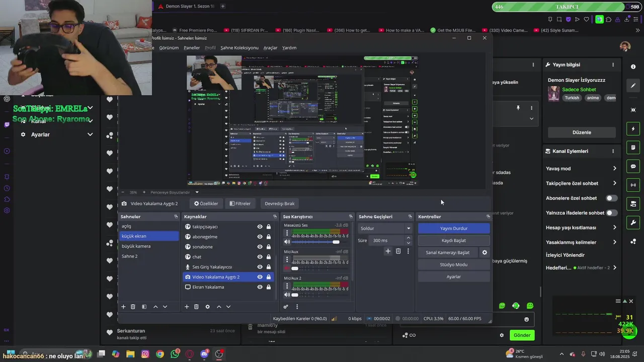Add a new scene in Sahneler panel
Viewport: 644px width, 362px height.
[123, 307]
